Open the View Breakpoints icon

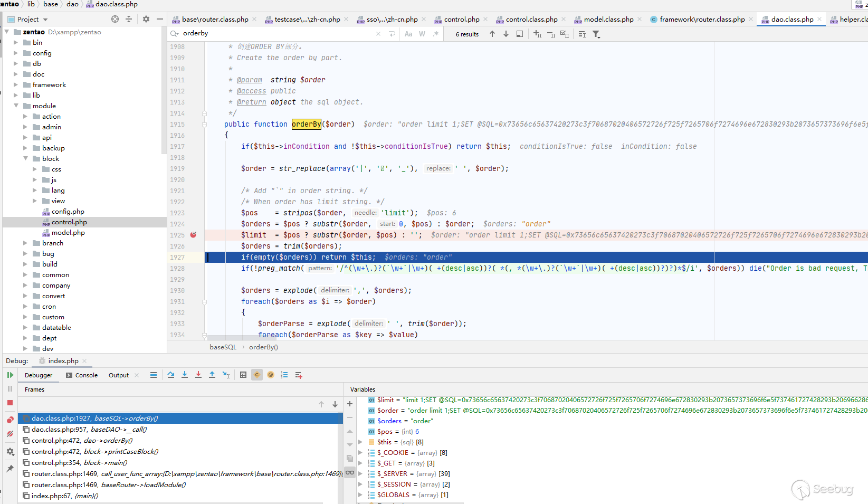click(x=10, y=420)
